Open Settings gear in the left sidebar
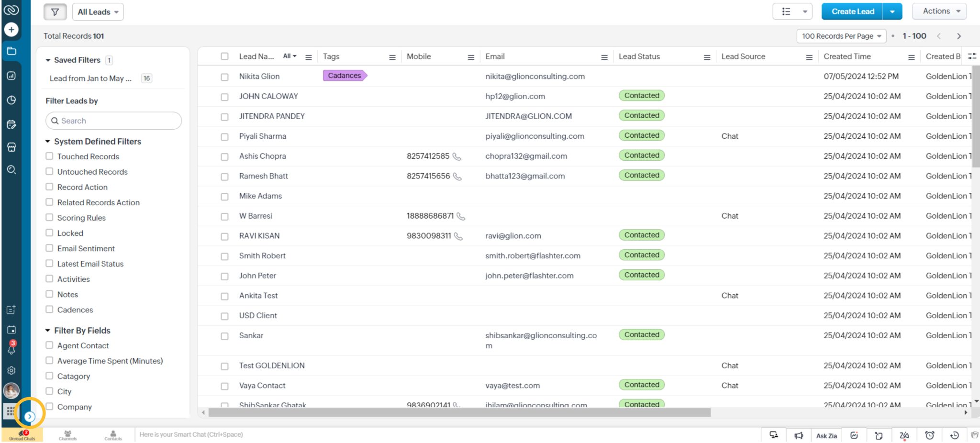Viewport: 980px width, 443px height. (x=11, y=370)
